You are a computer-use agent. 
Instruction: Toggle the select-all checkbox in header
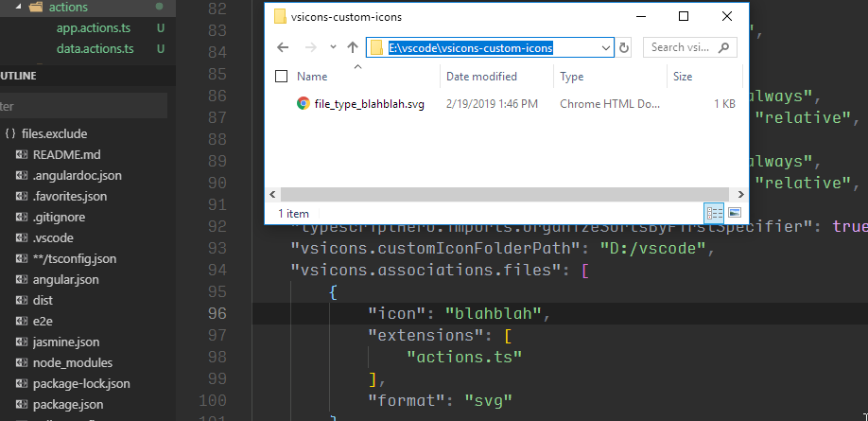pyautogui.click(x=281, y=77)
